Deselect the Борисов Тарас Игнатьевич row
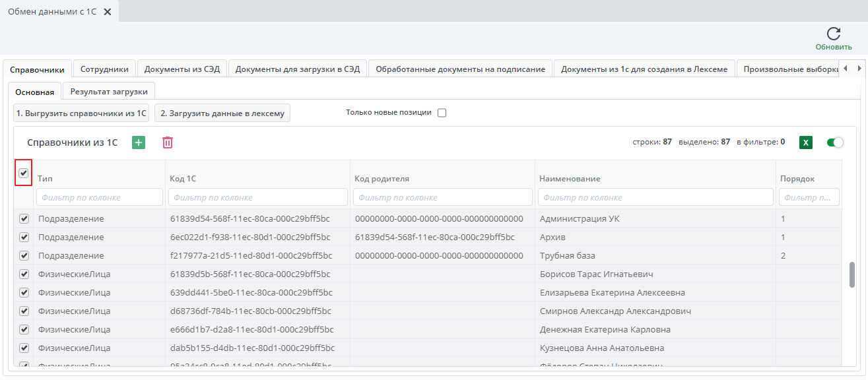This screenshot has height=380, width=868. tap(24, 274)
